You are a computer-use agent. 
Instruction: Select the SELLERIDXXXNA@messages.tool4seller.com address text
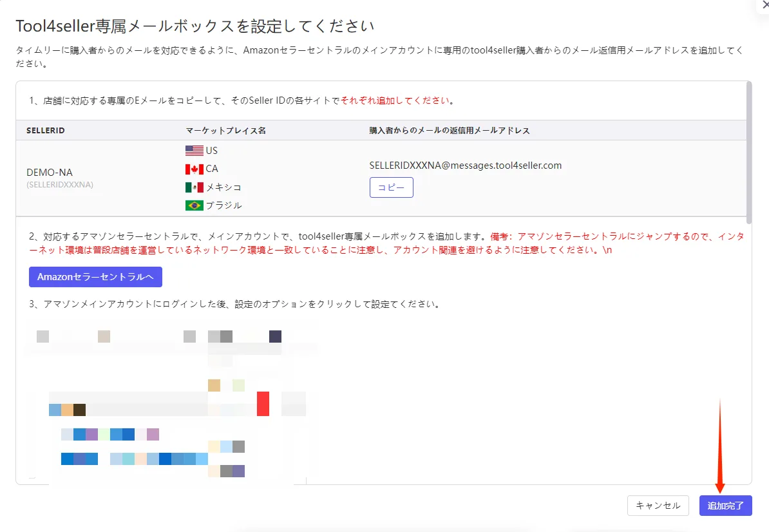tap(466, 166)
